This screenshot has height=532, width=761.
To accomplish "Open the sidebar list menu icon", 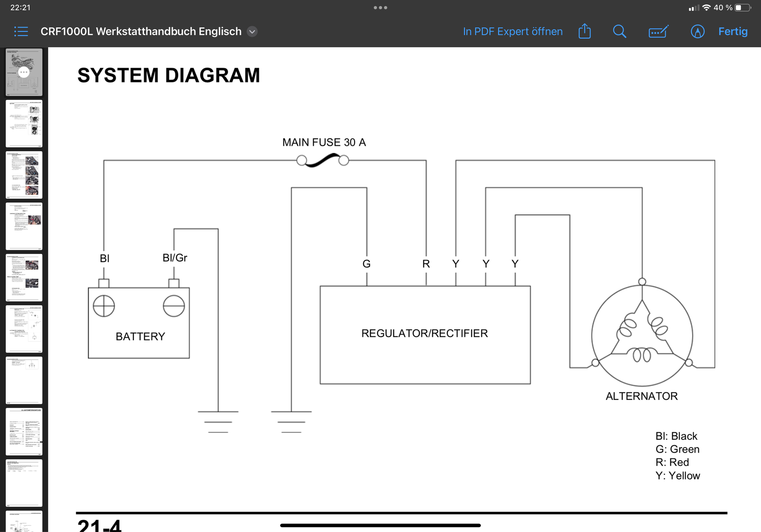I will (21, 31).
